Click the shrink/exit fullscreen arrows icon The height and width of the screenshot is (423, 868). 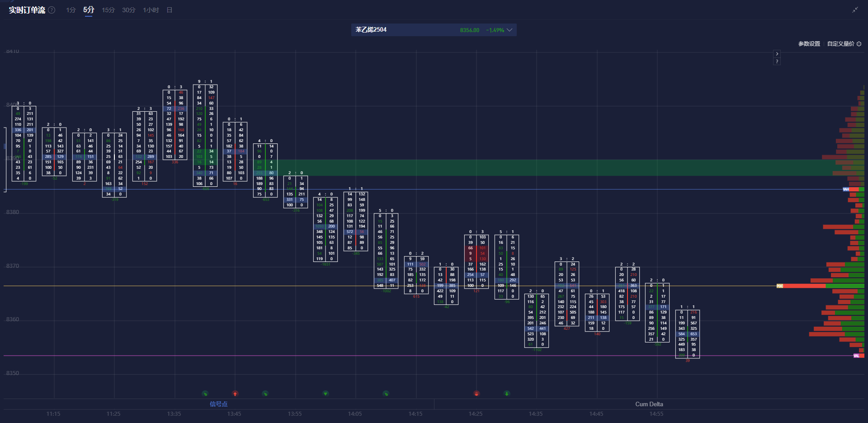point(855,10)
